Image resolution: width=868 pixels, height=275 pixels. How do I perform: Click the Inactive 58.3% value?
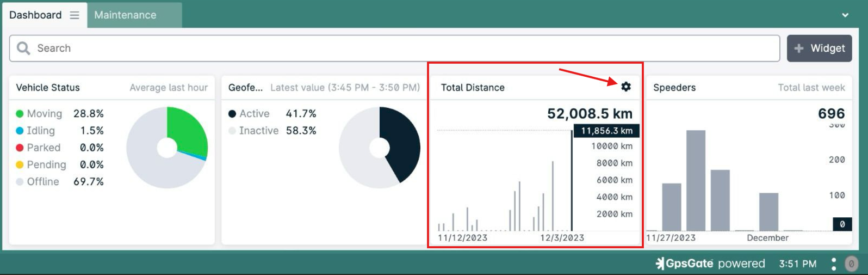301,131
